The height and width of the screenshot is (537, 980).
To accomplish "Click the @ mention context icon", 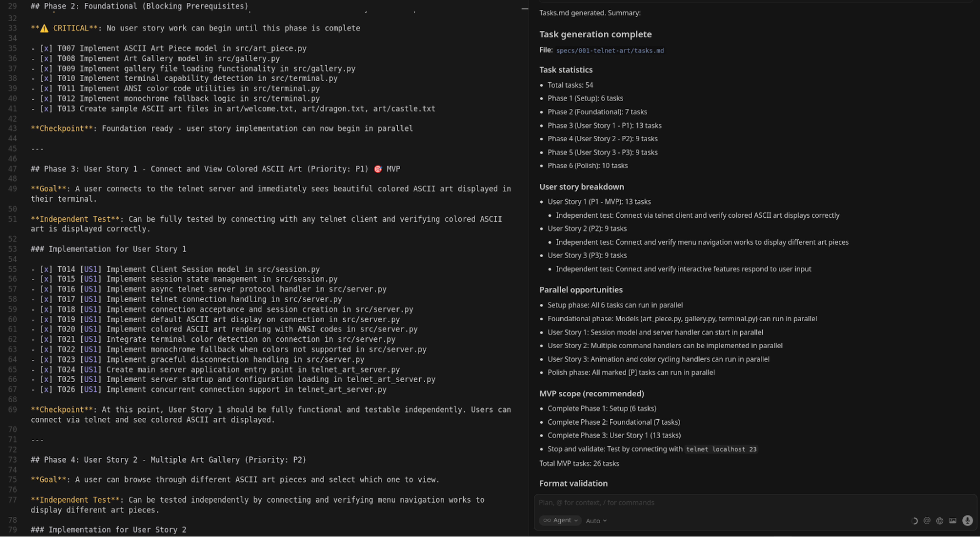I will click(x=927, y=521).
